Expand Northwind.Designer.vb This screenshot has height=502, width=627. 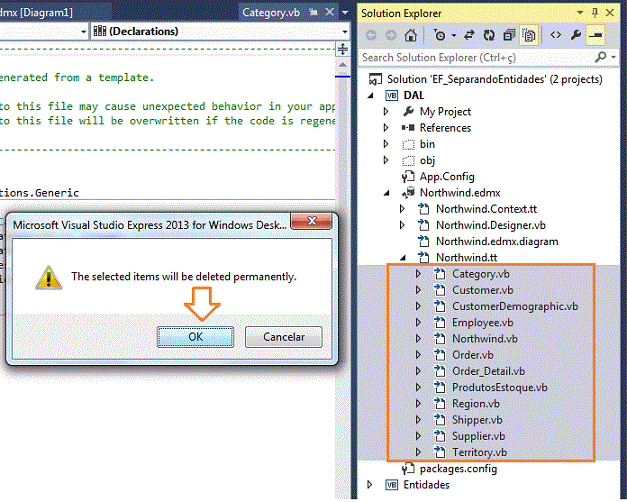coord(402,225)
